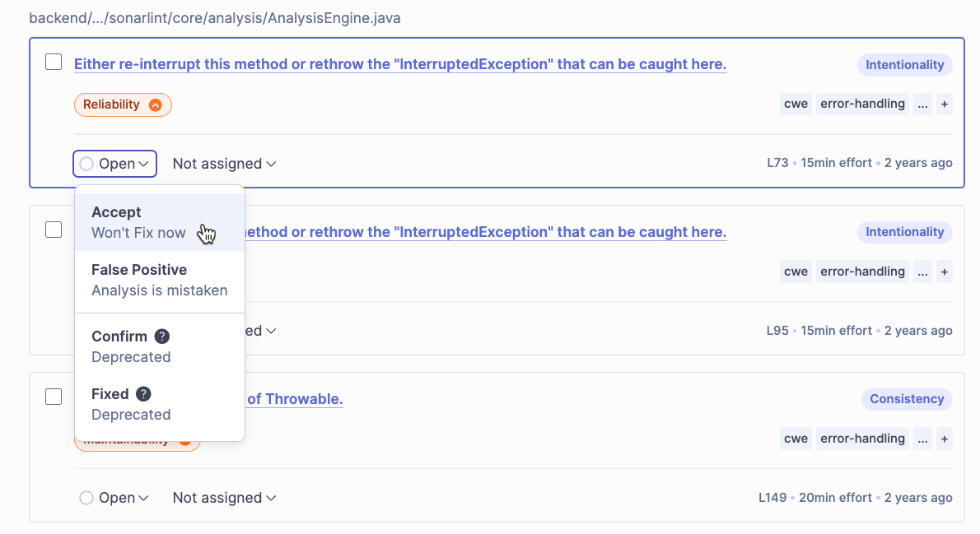This screenshot has width=980, height=534.
Task: Open the "Not assigned" dropdown on bottom issue
Action: [x=223, y=498]
